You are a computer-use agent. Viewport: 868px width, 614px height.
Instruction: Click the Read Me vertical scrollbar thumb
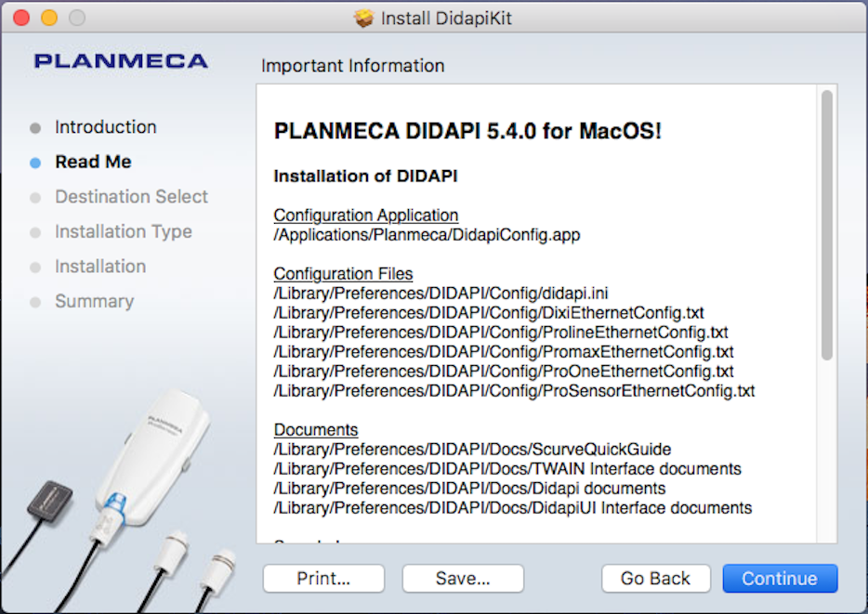[826, 223]
